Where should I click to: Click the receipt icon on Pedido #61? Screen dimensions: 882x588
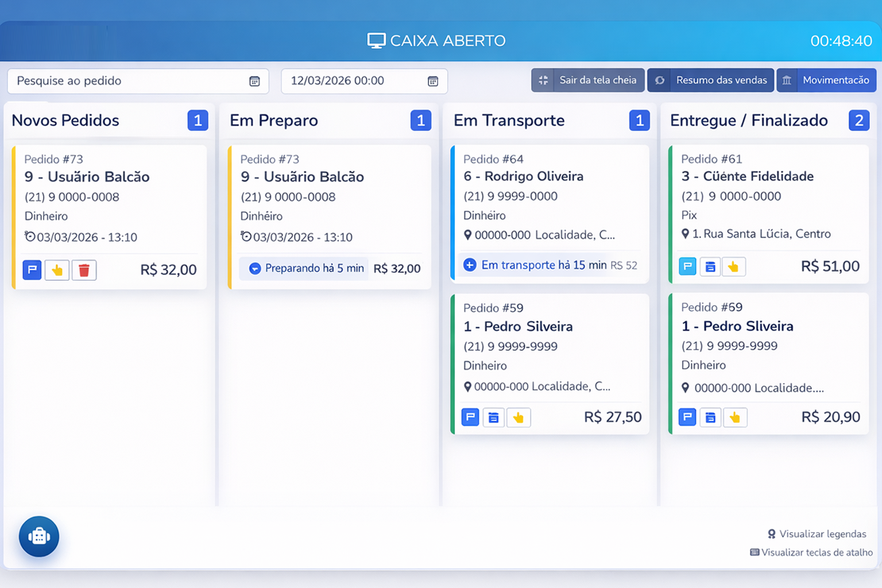pyautogui.click(x=710, y=266)
